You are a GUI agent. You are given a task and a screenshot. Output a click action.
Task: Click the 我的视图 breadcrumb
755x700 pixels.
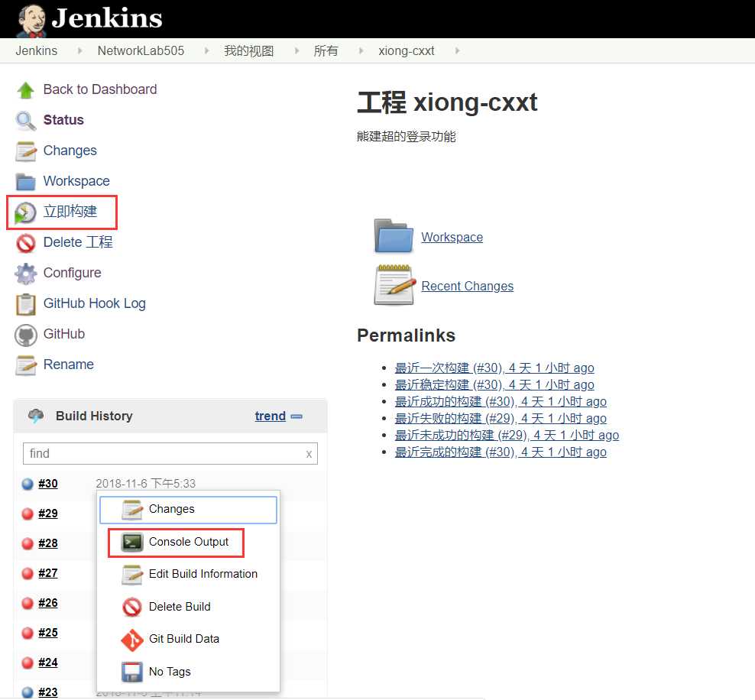tap(249, 50)
